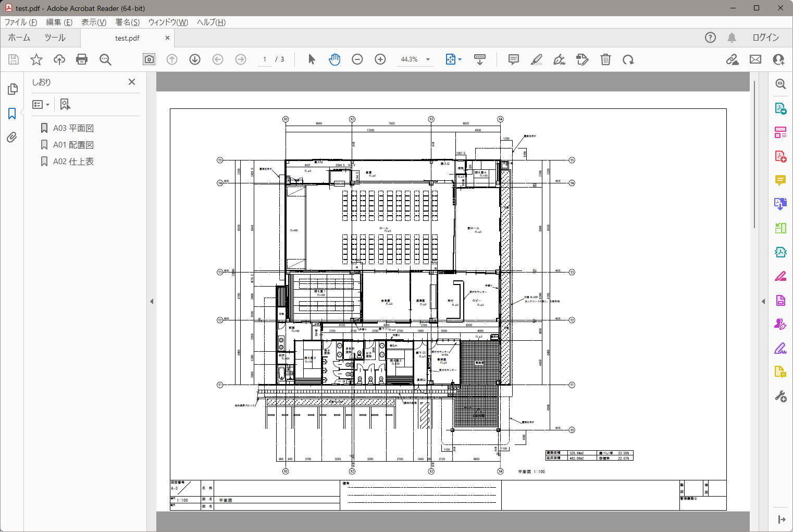Click the print icon in toolbar
793x532 pixels.
[82, 59]
